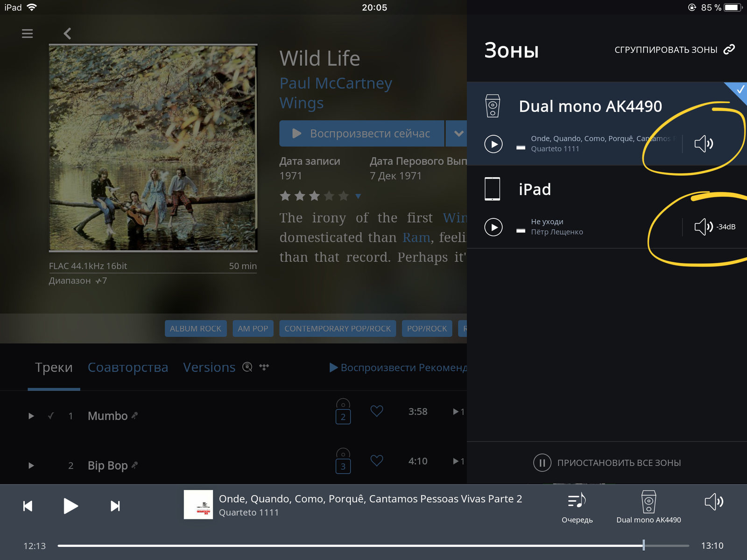The height and width of the screenshot is (560, 747).
Task: Skip to the previous track
Action: [28, 506]
